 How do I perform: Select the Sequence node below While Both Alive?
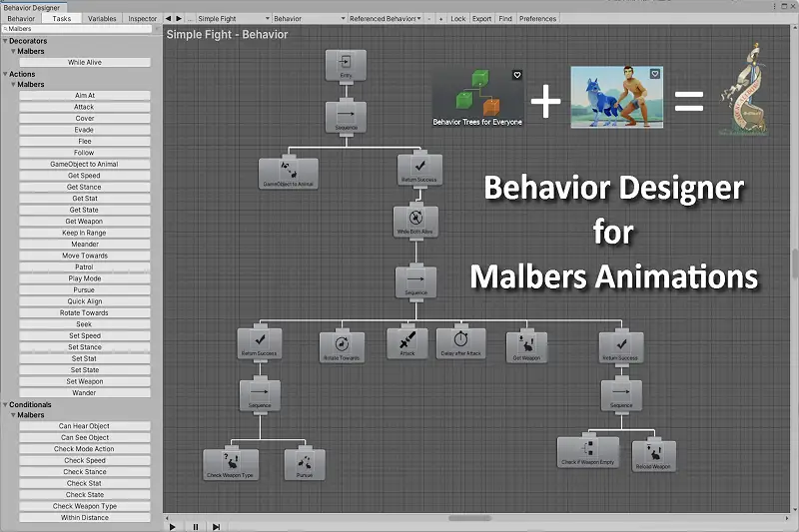(x=415, y=282)
